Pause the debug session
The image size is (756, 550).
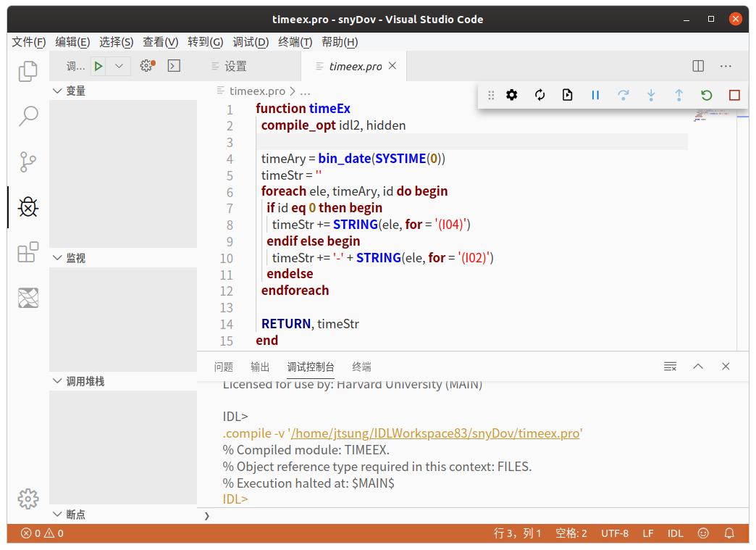[595, 95]
